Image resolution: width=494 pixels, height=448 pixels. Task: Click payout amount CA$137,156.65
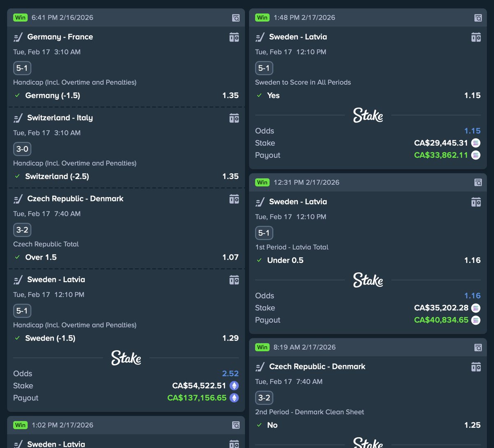click(x=197, y=398)
